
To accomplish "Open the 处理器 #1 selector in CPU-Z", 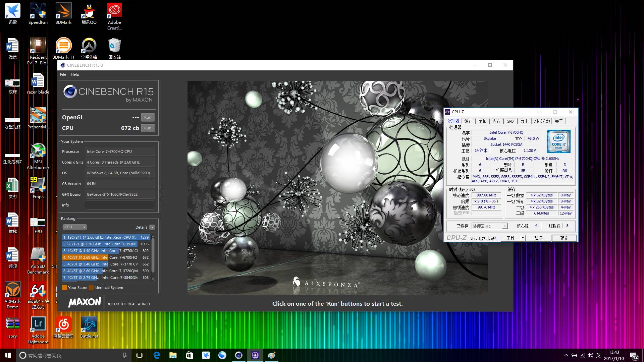I will point(489,226).
